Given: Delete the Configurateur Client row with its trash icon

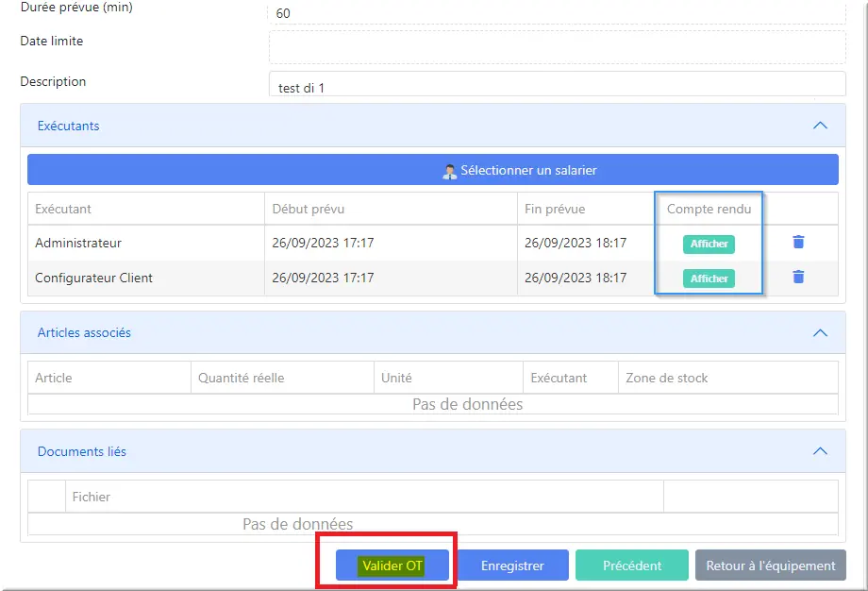Looking at the screenshot, I should [x=798, y=277].
